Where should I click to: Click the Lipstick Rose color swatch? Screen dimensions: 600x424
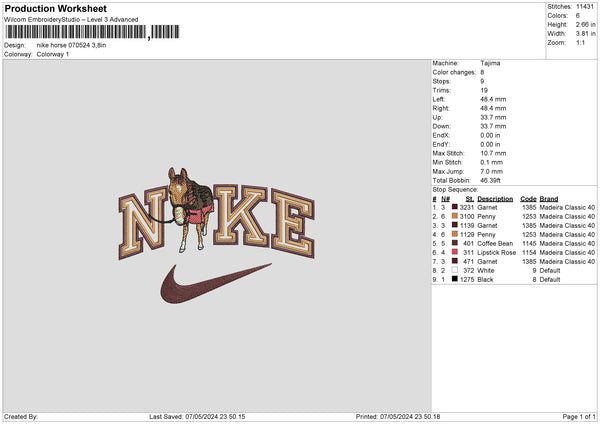click(455, 252)
